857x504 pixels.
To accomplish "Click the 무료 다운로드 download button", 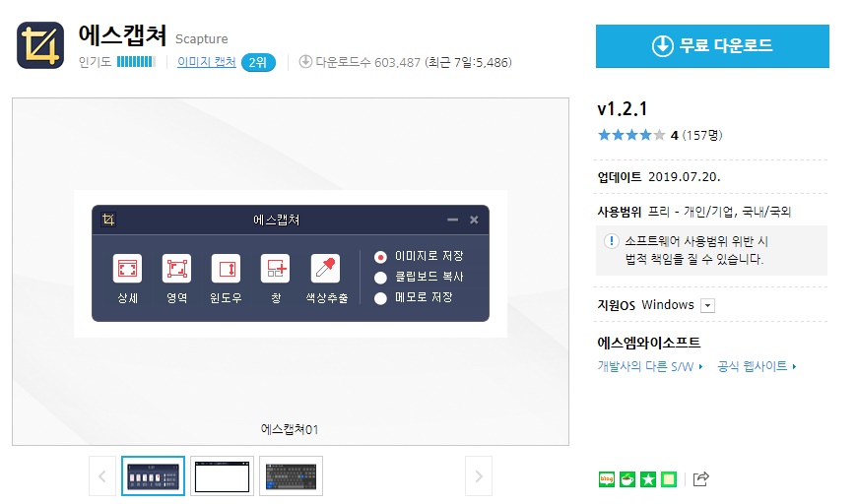I will coord(712,46).
